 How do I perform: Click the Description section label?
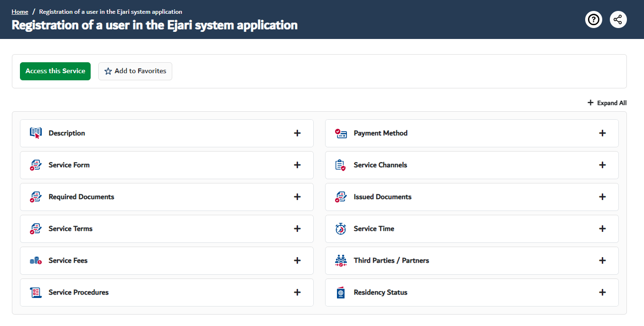click(67, 133)
